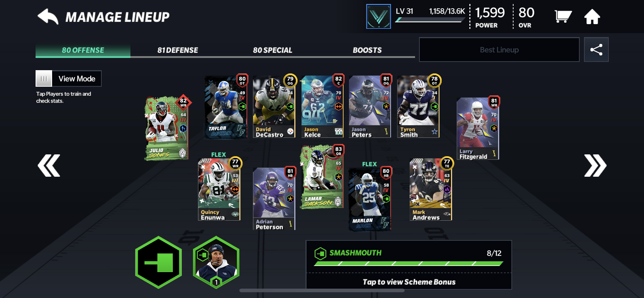This screenshot has height=298, width=644.
Task: Go to previous lineup page arrow
Action: point(49,166)
